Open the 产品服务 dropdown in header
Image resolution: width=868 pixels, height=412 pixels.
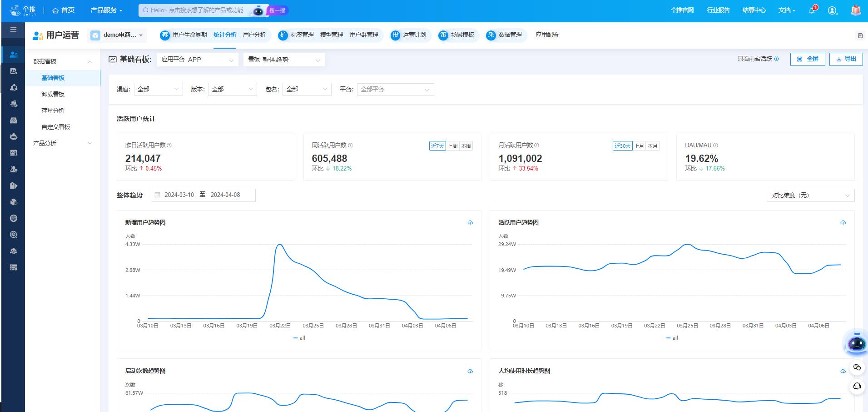pyautogui.click(x=106, y=10)
